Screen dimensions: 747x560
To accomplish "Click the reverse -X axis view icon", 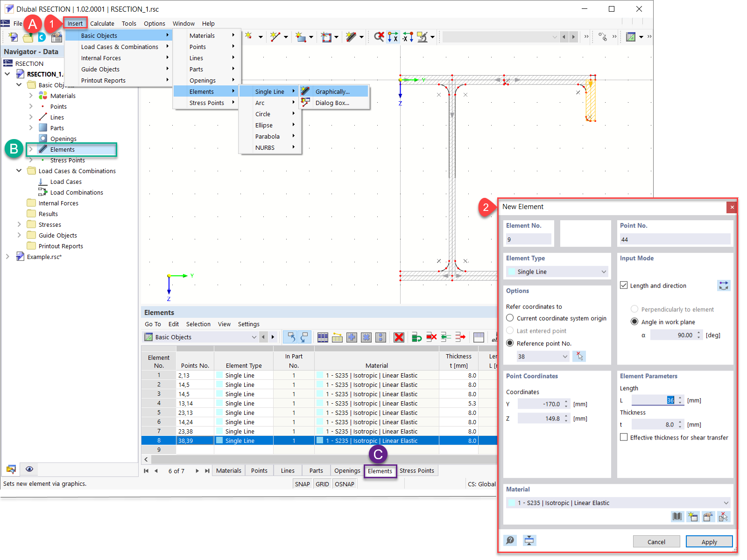I will (408, 36).
